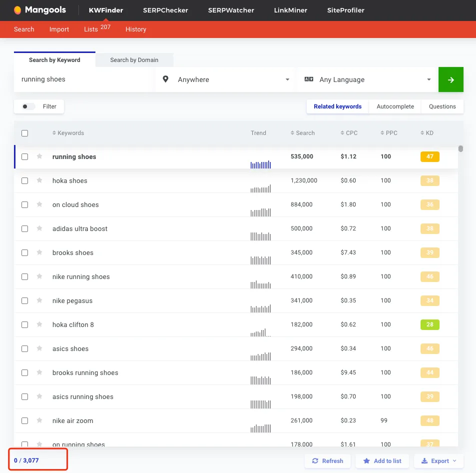Tick the running shoes checkbox
The width and height of the screenshot is (476, 473).
pos(24,156)
